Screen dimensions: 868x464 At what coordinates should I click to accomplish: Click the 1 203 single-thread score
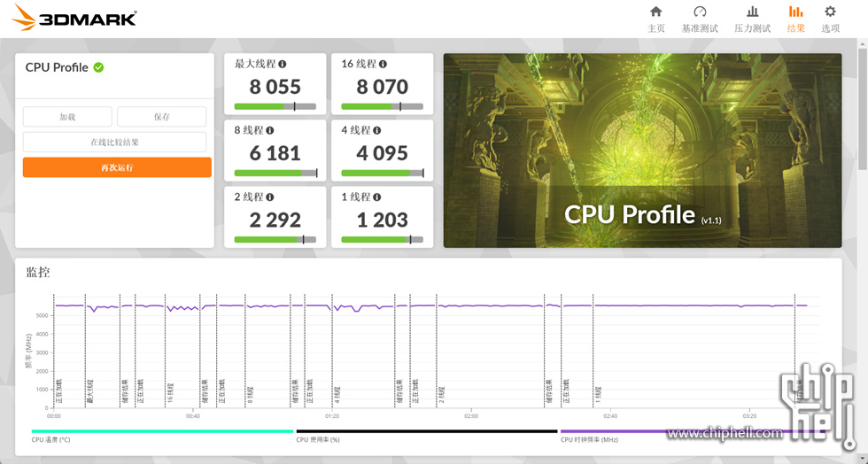(382, 220)
